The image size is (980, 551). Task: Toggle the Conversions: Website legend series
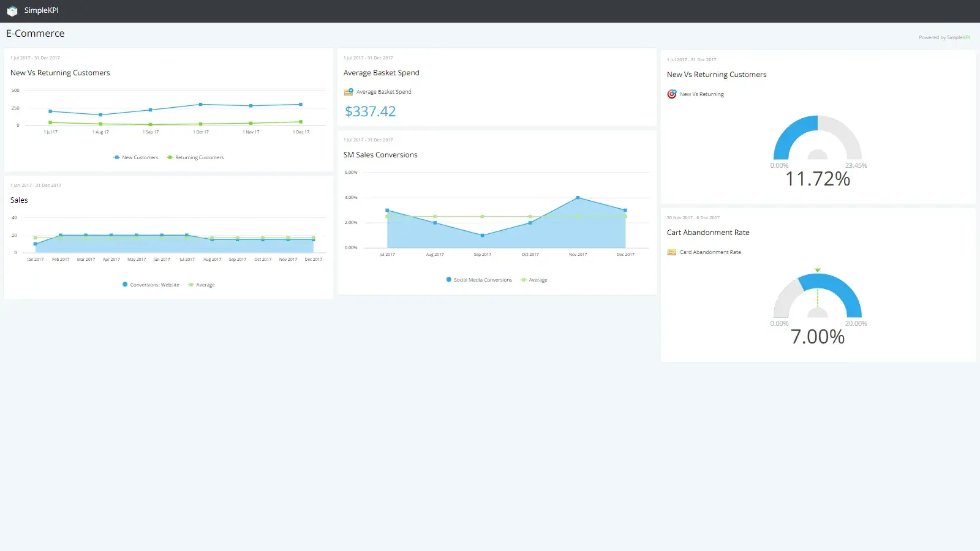click(x=151, y=285)
